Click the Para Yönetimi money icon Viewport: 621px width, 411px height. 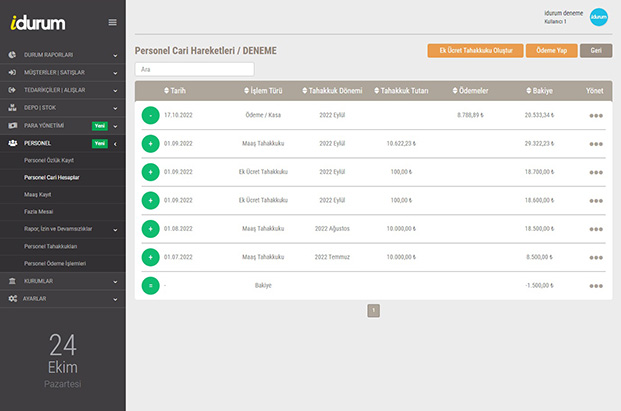[13, 126]
